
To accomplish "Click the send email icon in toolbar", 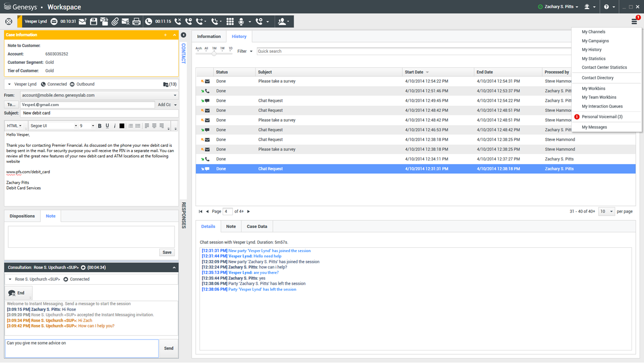I will [x=82, y=22].
